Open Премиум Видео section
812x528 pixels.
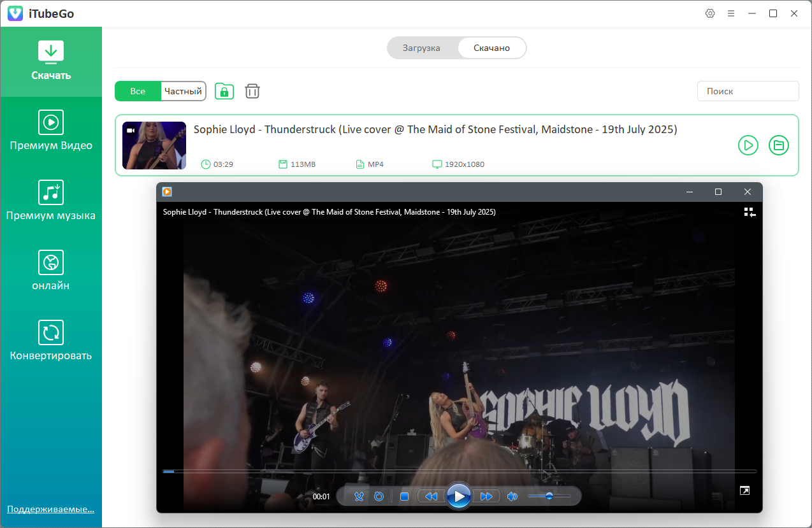tap(51, 131)
